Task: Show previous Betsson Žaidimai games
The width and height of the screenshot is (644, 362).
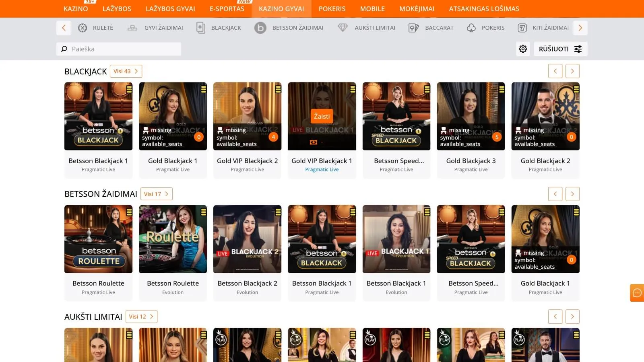Action: click(555, 194)
